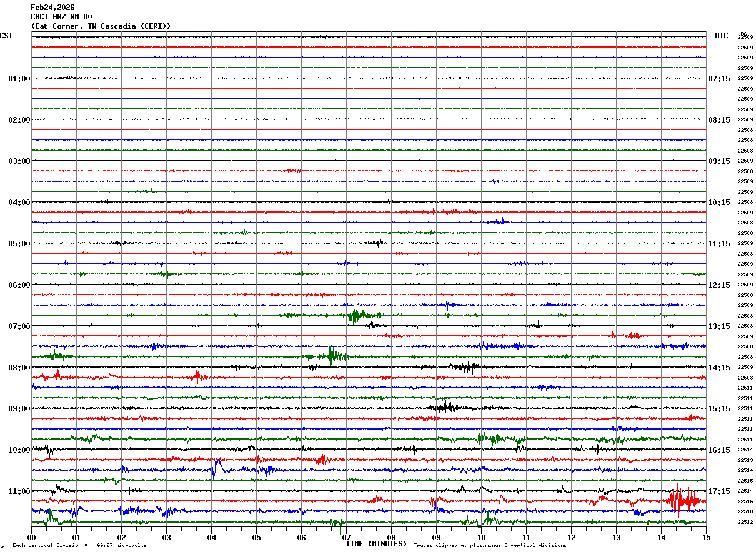Screen dimensions: 756x554
Task: Click the 11 minute axis label
Action: click(x=526, y=537)
